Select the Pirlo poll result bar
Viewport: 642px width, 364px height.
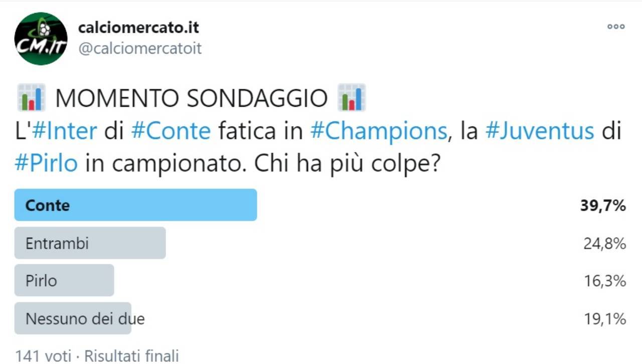(64, 280)
